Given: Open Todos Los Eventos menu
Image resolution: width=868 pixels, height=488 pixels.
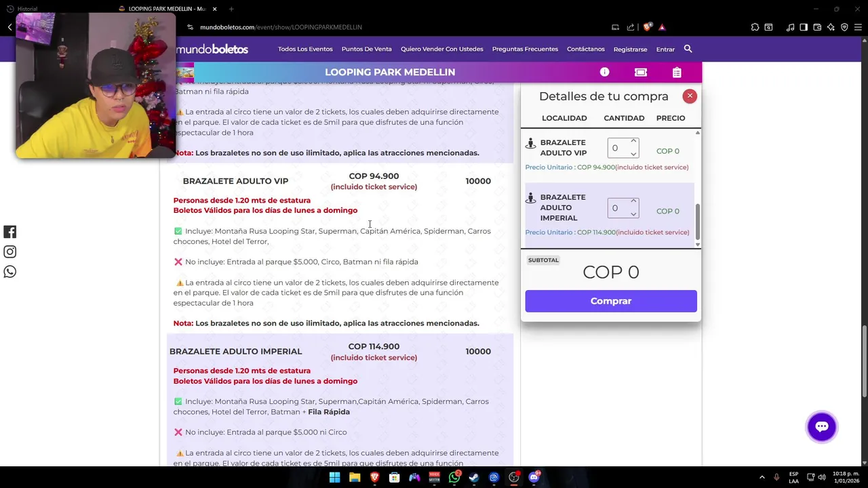Looking at the screenshot, I should [x=305, y=49].
